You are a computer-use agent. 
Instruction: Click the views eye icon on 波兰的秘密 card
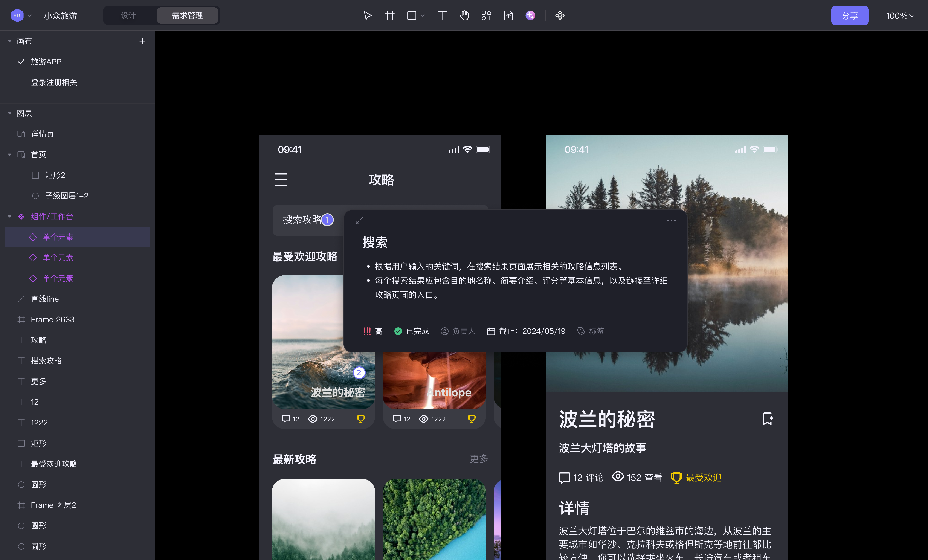[x=313, y=419]
